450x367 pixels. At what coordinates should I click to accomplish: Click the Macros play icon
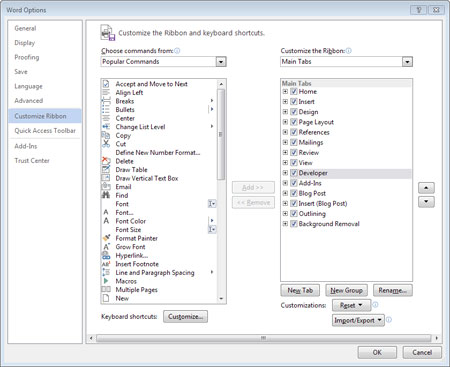click(x=106, y=281)
